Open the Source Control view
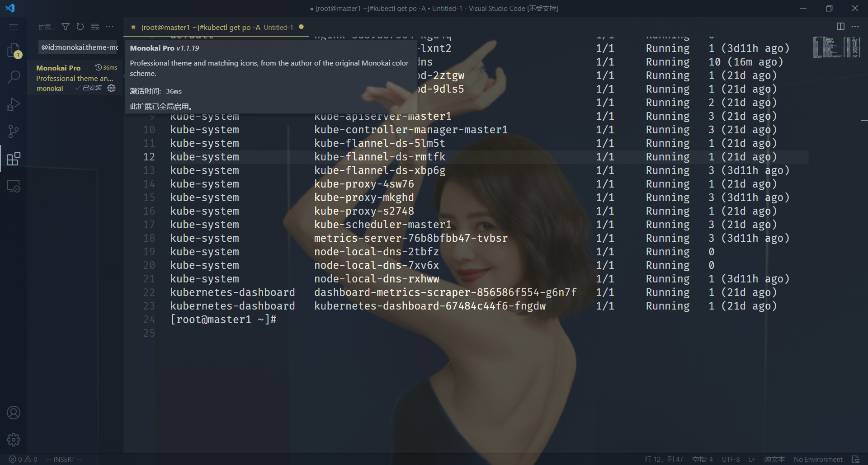 (x=14, y=132)
